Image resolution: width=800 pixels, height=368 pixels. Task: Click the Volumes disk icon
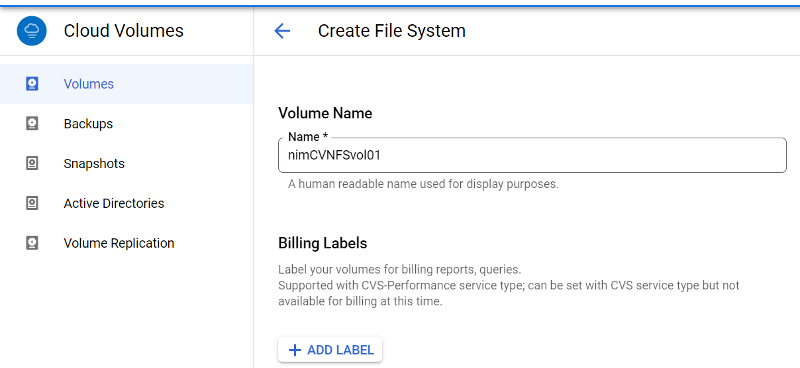32,84
